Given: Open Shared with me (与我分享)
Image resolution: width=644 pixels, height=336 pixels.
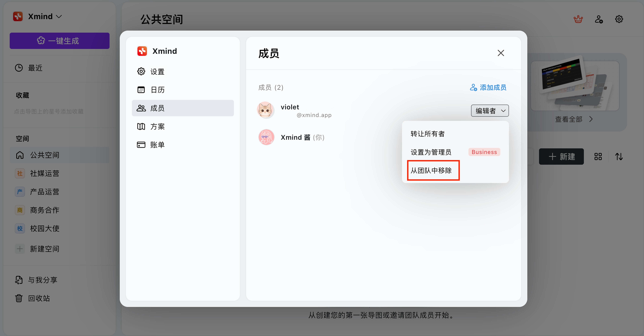Looking at the screenshot, I should click(x=42, y=280).
